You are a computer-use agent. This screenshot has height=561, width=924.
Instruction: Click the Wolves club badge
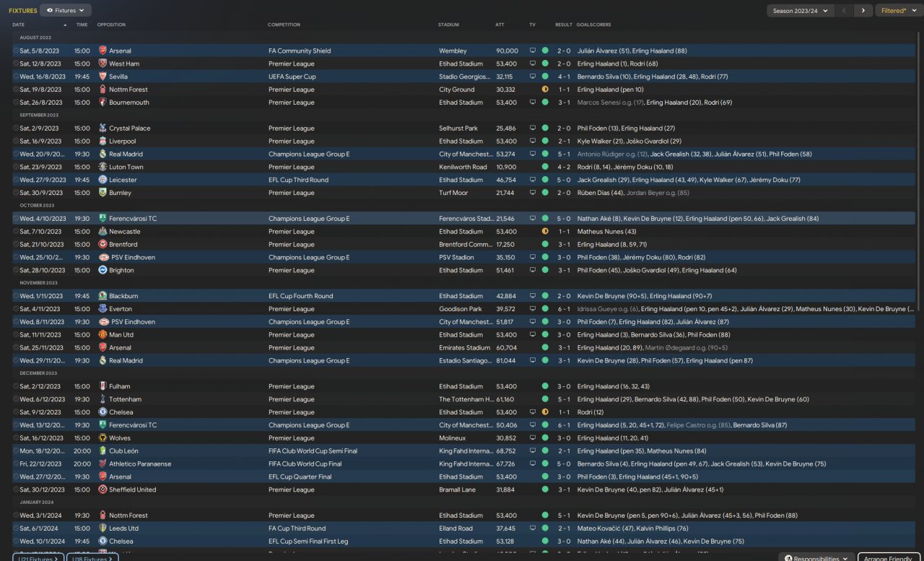(x=103, y=438)
